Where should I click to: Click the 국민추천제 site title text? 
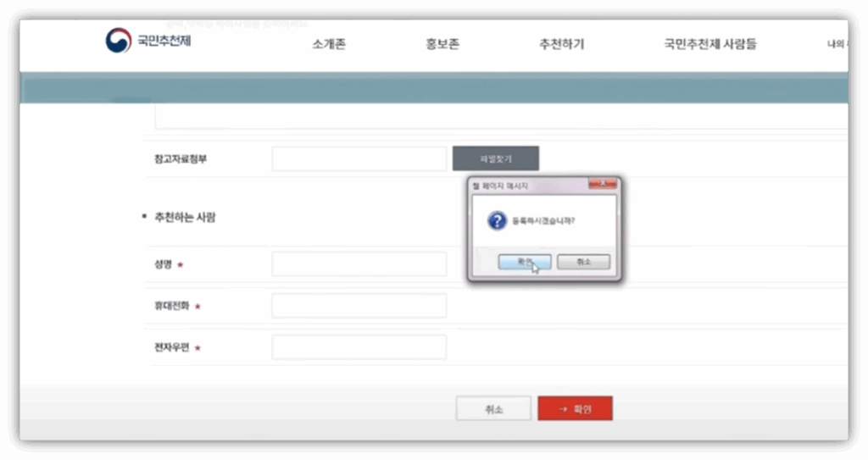(x=164, y=41)
